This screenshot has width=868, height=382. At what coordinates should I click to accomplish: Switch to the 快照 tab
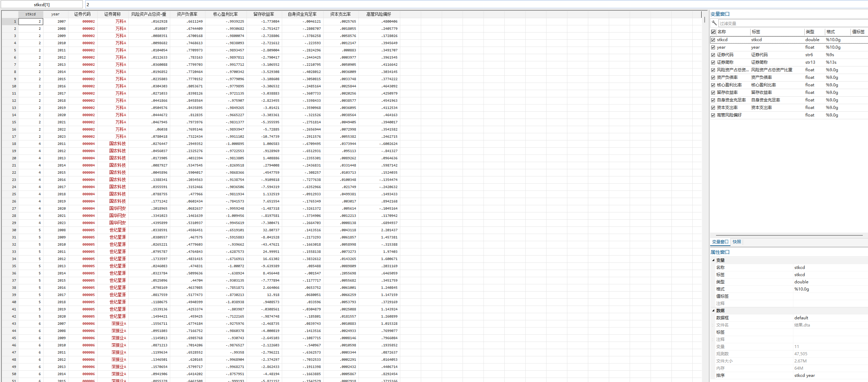[737, 242]
